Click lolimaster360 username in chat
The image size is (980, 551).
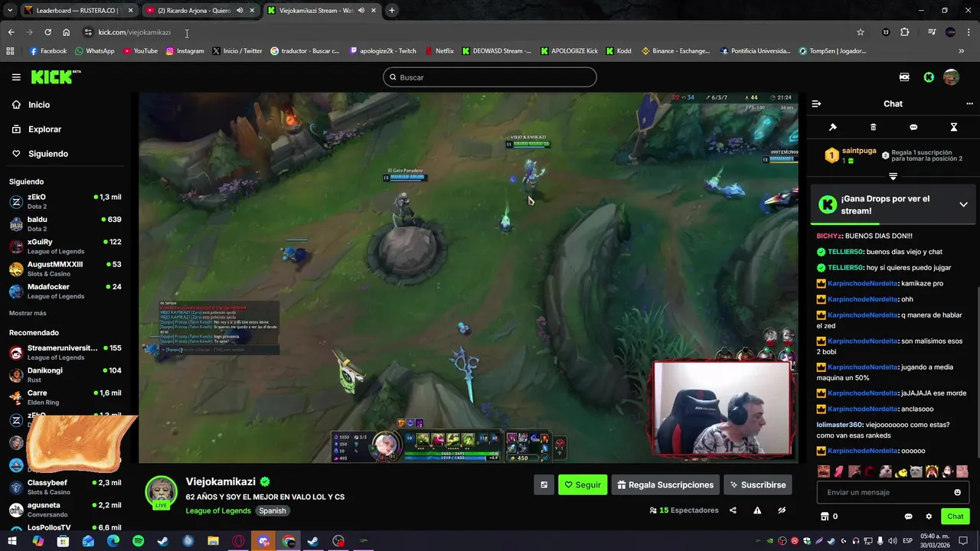pos(840,425)
